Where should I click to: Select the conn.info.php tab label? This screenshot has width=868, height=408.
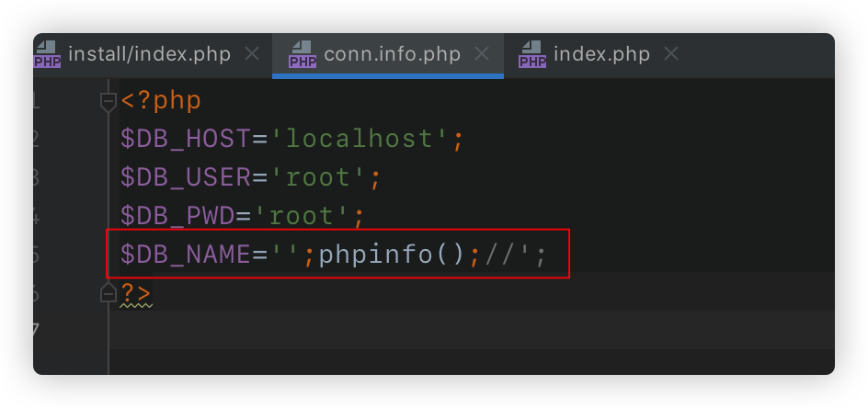(x=392, y=54)
